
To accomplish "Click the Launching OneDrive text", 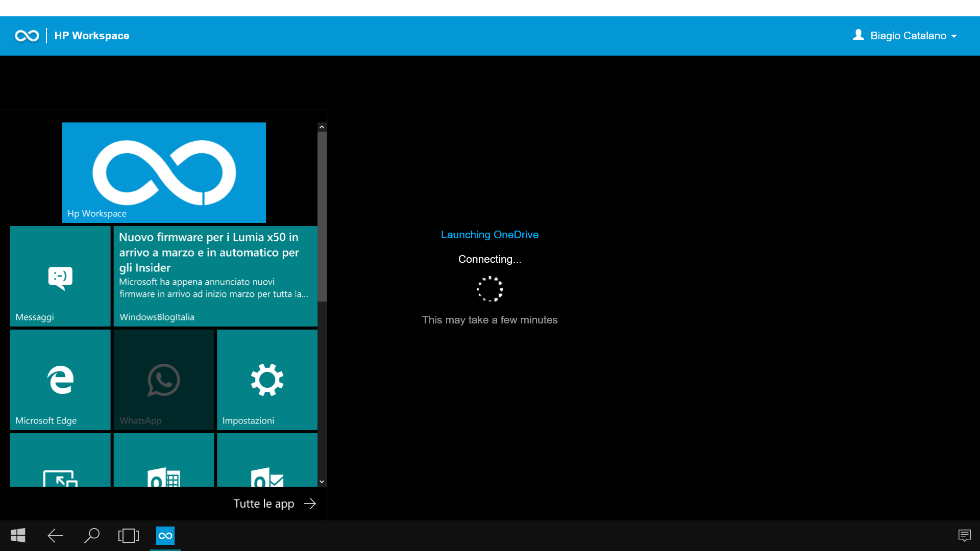I will (x=489, y=235).
